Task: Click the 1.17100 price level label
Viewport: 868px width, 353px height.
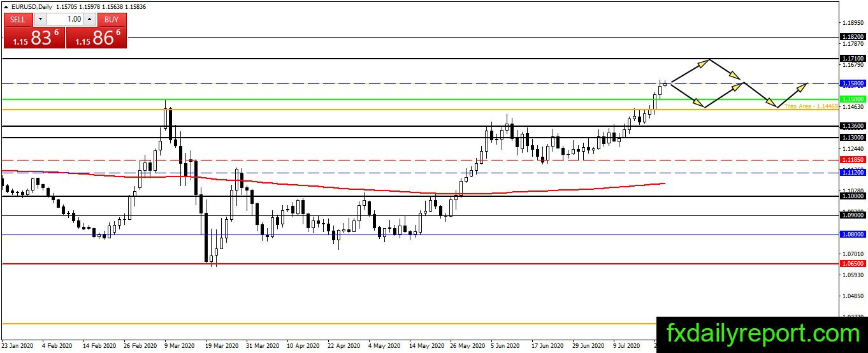Action: (x=853, y=59)
